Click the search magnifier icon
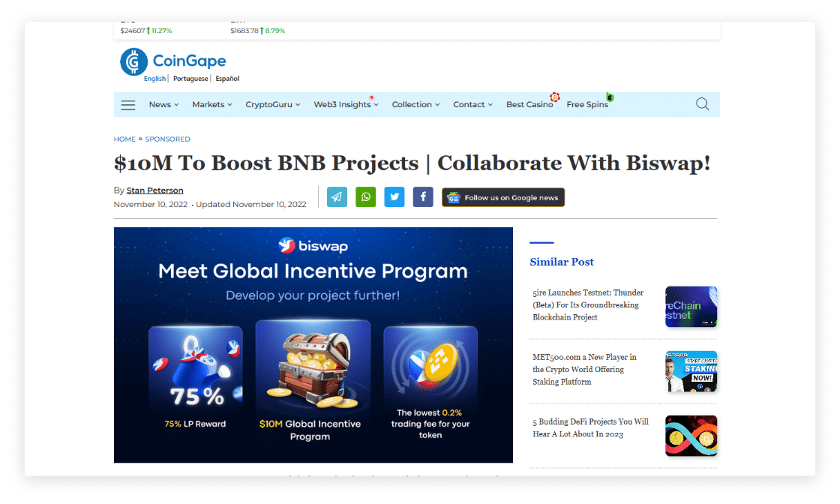 pyautogui.click(x=702, y=104)
